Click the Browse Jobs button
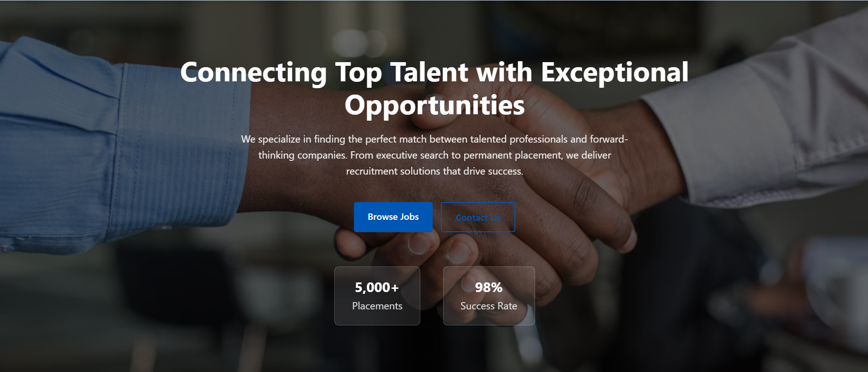868x372 pixels. (x=393, y=217)
